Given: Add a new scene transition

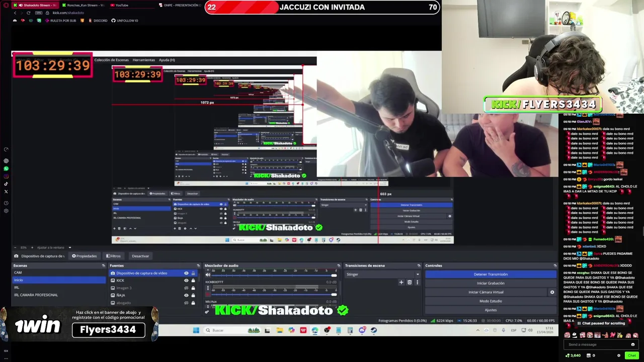Looking at the screenshot, I should [x=401, y=283].
